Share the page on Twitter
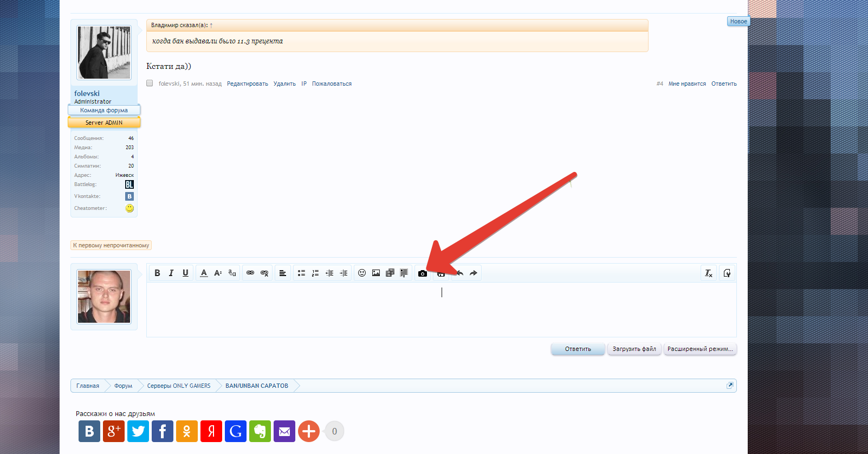This screenshot has height=454, width=868. [x=138, y=431]
